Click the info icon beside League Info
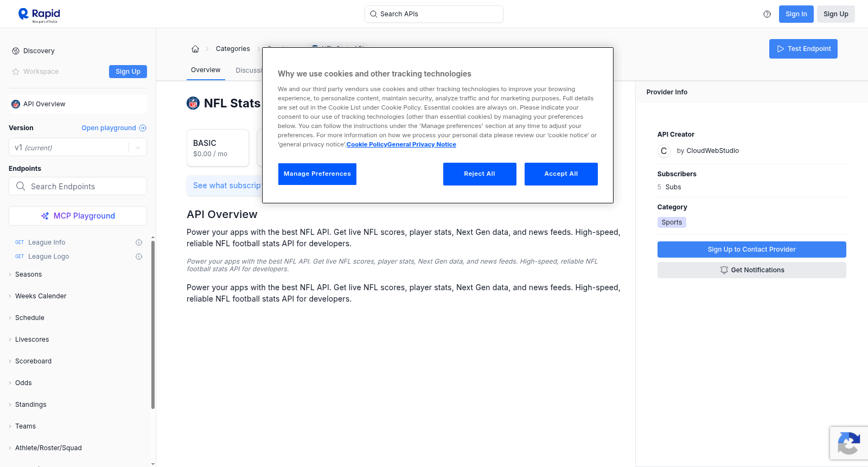Image resolution: width=868 pixels, height=467 pixels. coord(139,242)
